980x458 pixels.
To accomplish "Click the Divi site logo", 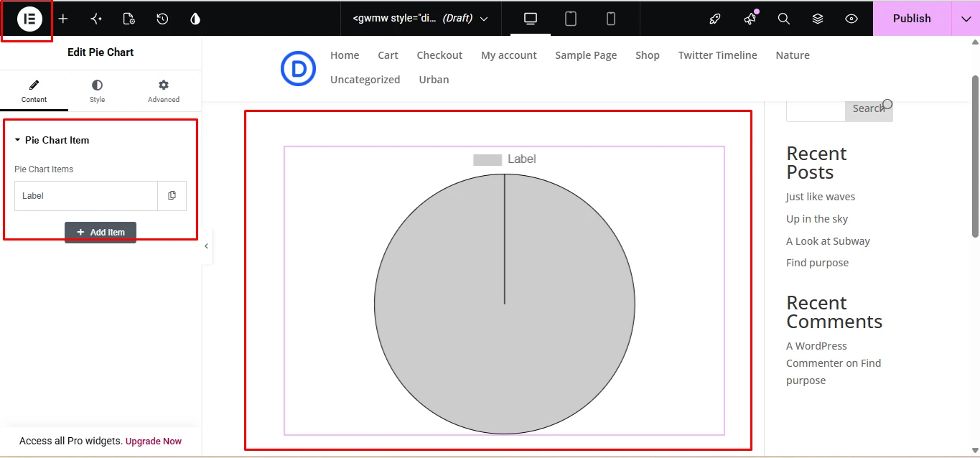I will [x=298, y=68].
